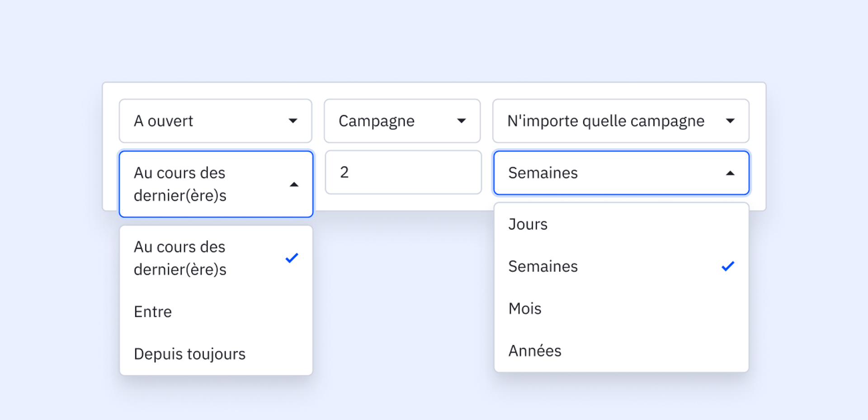Click the arrow beside 'N'importe quelle campagne'
This screenshot has height=420, width=868.
(730, 121)
